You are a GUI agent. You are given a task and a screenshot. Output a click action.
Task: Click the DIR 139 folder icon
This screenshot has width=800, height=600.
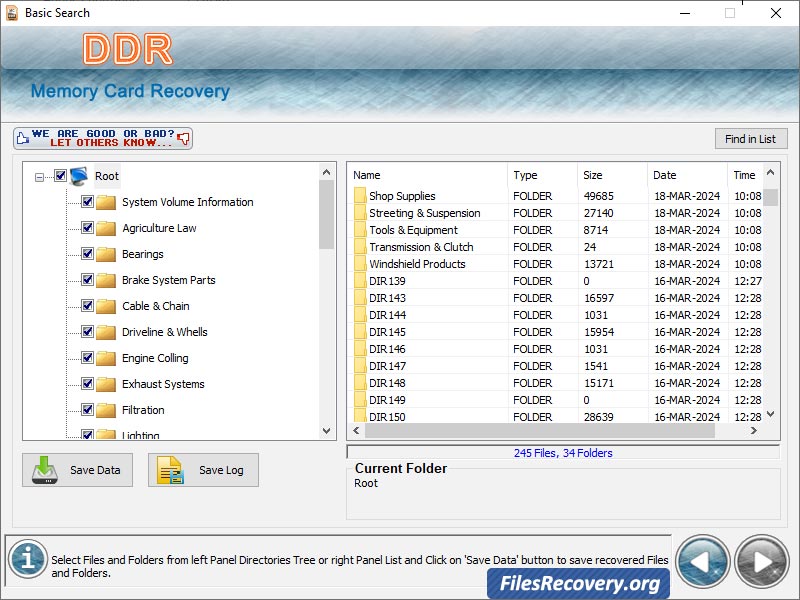point(359,281)
